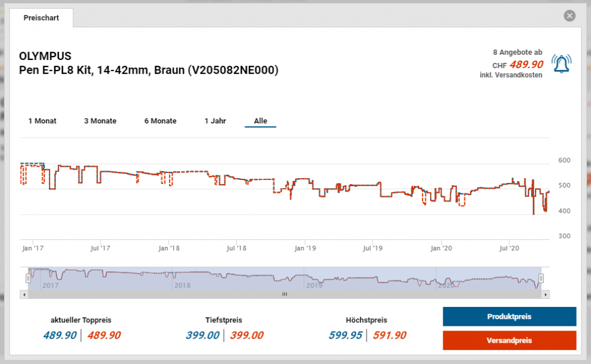591x364 pixels.
Task: Toggle the Produktpreis series
Action: click(x=509, y=317)
